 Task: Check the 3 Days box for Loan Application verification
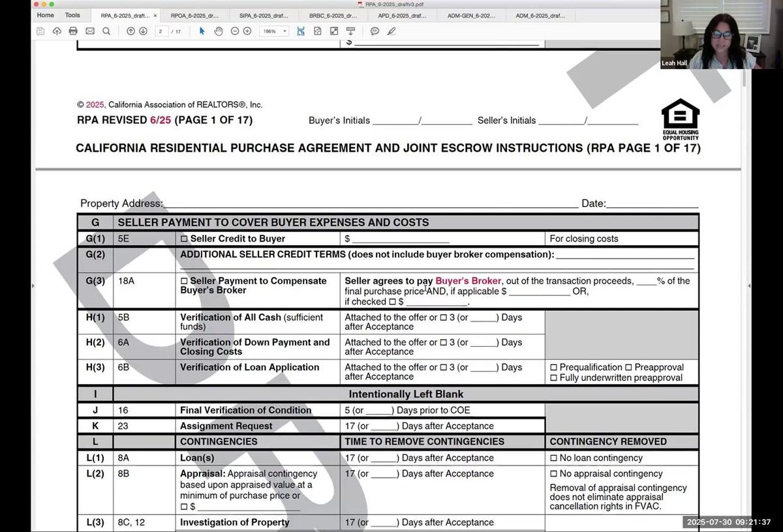point(443,367)
